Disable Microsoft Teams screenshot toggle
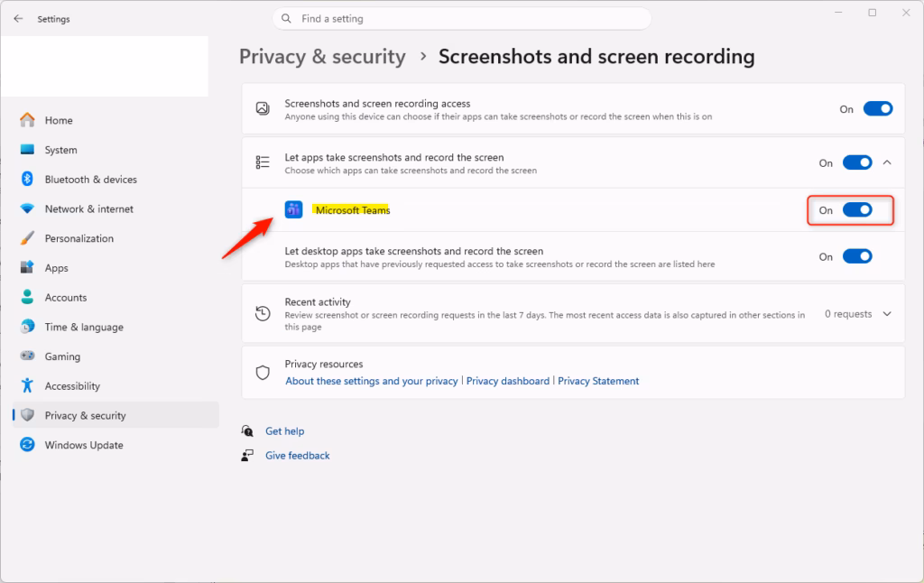924x583 pixels. point(857,210)
